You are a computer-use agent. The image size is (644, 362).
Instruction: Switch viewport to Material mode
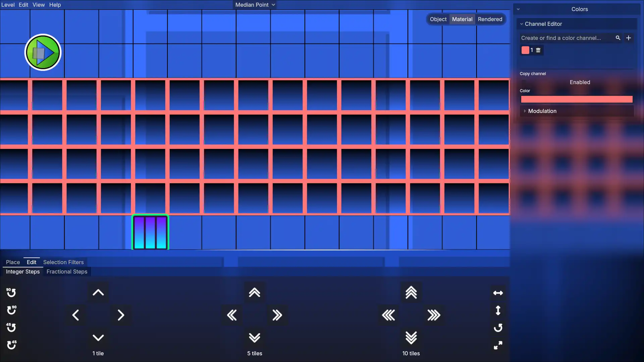click(462, 19)
